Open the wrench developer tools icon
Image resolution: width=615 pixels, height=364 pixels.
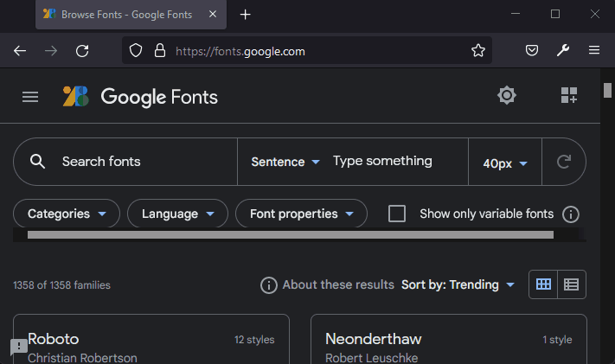(563, 50)
